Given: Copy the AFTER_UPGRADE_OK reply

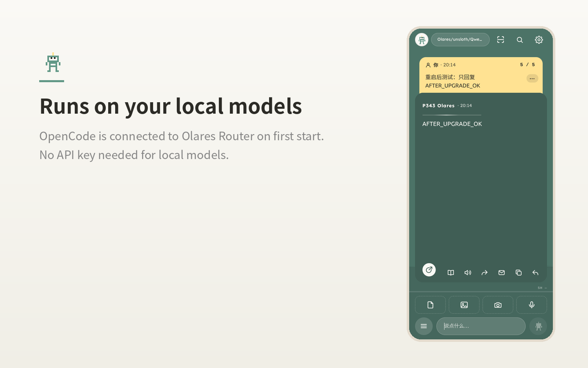Looking at the screenshot, I should [x=519, y=273].
